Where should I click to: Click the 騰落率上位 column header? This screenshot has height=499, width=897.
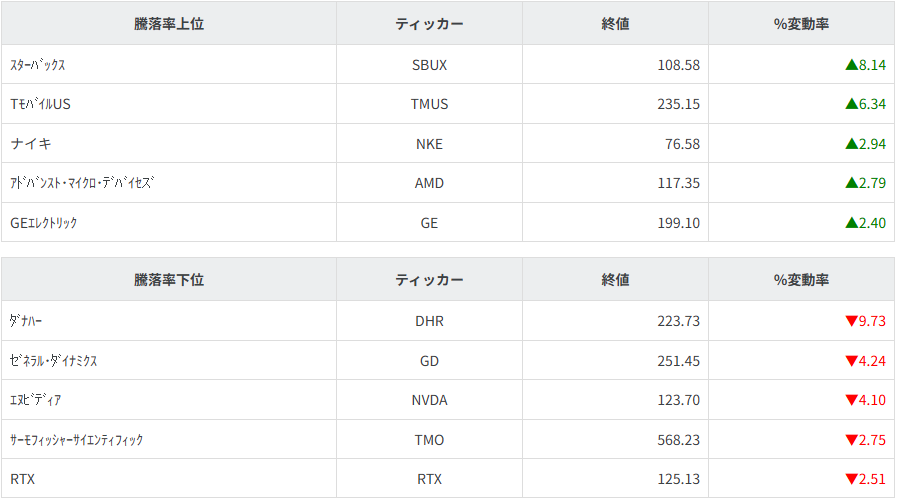[169, 24]
